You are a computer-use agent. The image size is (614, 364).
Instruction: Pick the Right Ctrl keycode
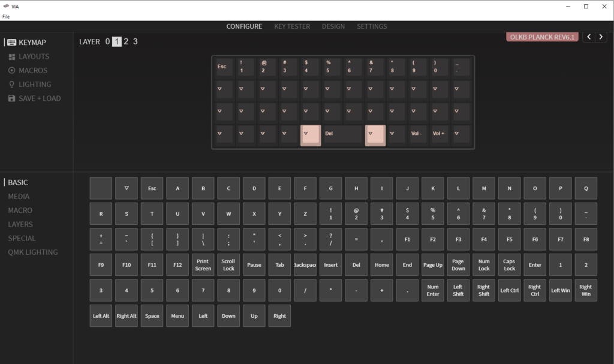pos(535,290)
